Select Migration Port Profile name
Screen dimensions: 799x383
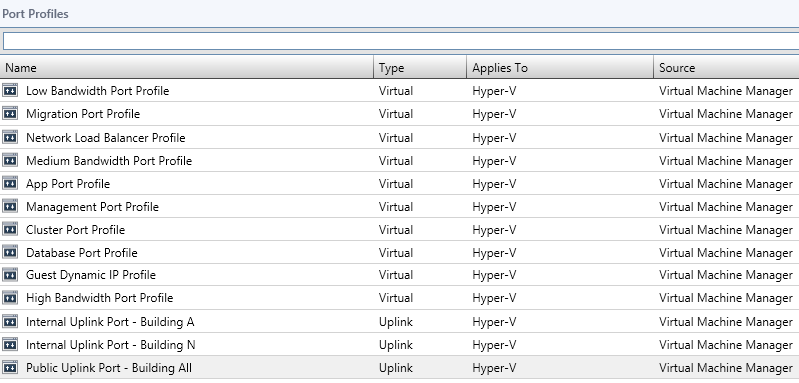click(83, 114)
